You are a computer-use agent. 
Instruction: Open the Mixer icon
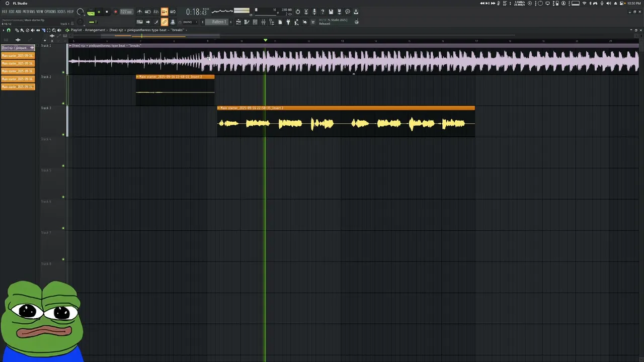[x=263, y=22]
